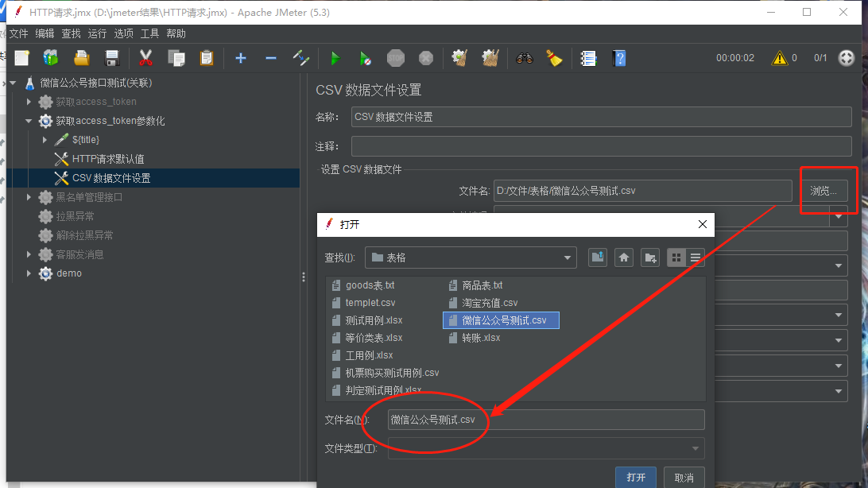Collapse all nodes with minus icon
The width and height of the screenshot is (868, 488).
coord(271,58)
